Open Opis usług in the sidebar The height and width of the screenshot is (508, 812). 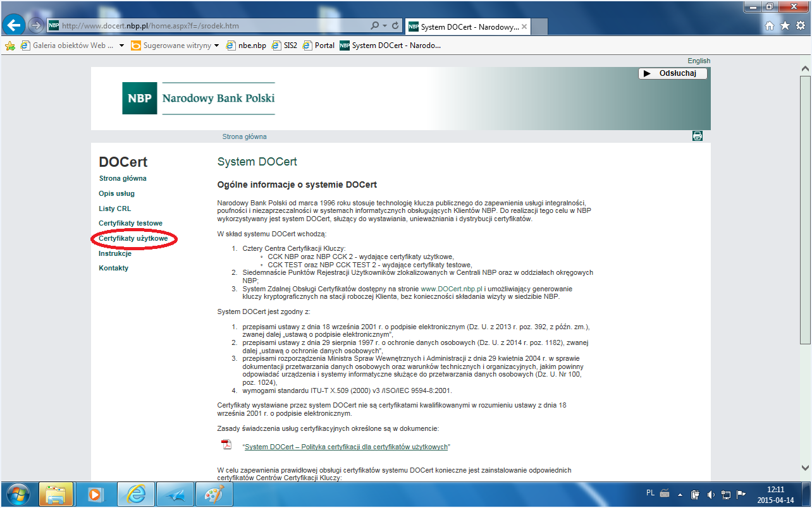click(116, 194)
